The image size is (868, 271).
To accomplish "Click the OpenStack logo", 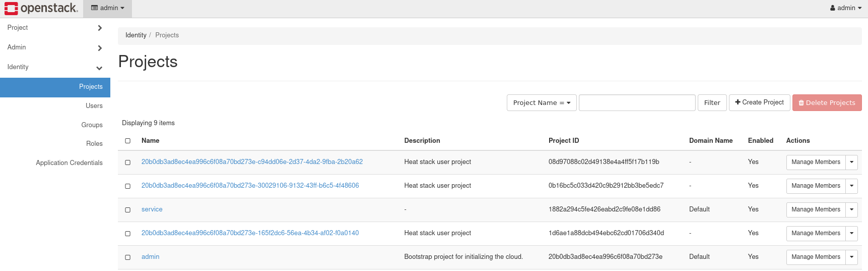I will (41, 8).
